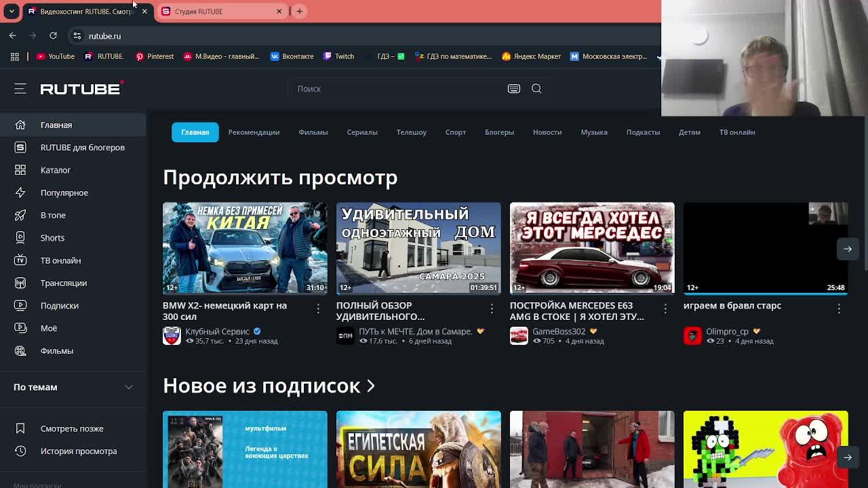Image resolution: width=868 pixels, height=488 pixels.
Task: Open Shorts in the sidebar
Action: 73,238
